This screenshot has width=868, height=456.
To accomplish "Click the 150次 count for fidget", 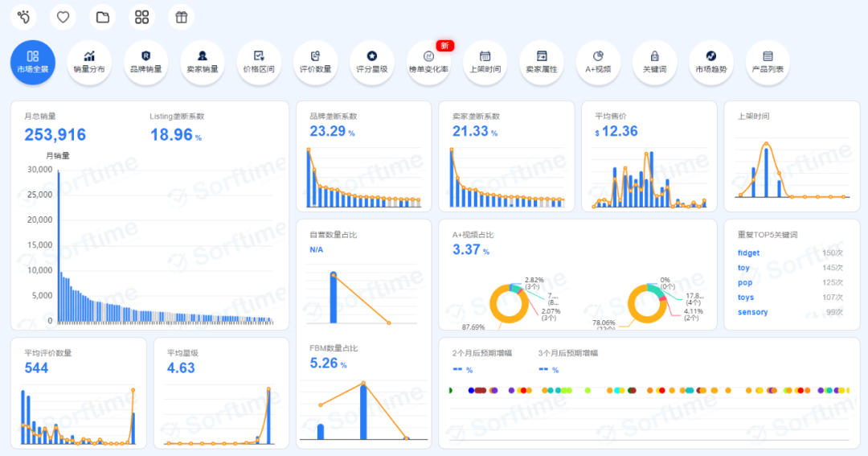I will coord(833,253).
